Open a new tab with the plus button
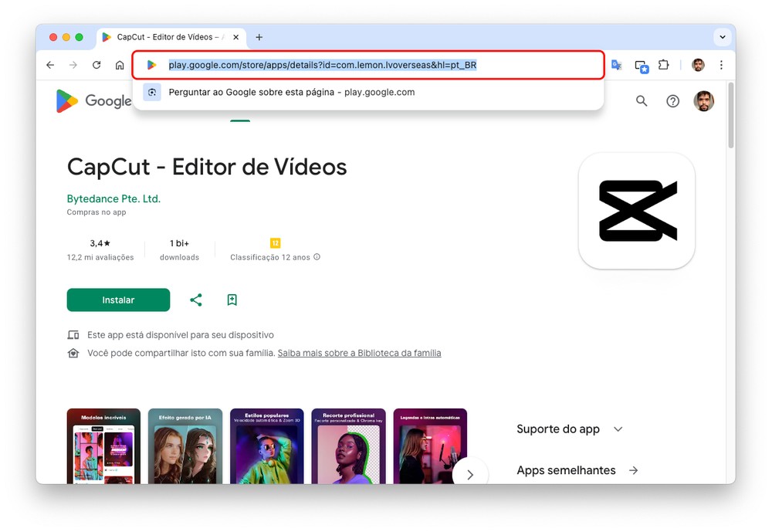 click(x=259, y=37)
